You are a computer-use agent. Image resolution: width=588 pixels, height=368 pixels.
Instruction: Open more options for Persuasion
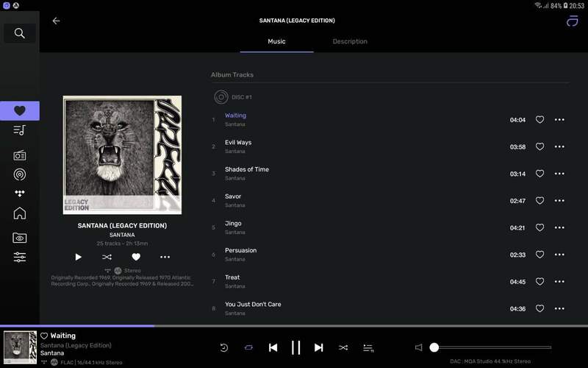(559, 255)
